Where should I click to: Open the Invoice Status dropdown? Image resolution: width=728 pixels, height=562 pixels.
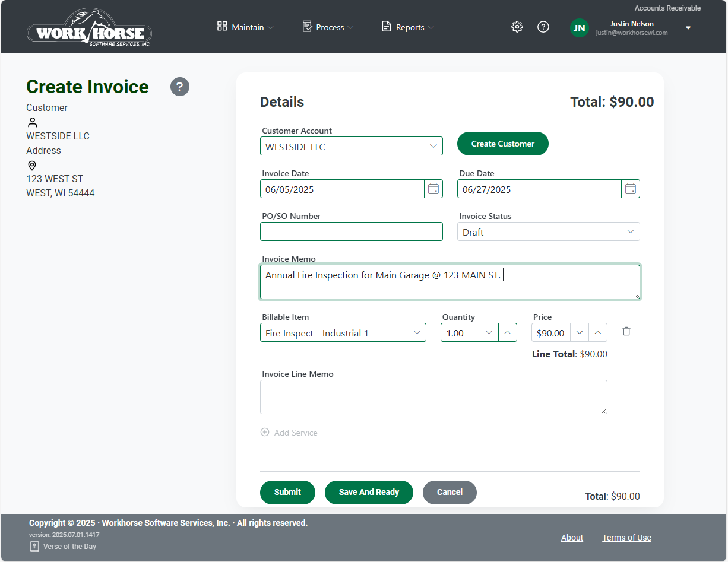[630, 232]
